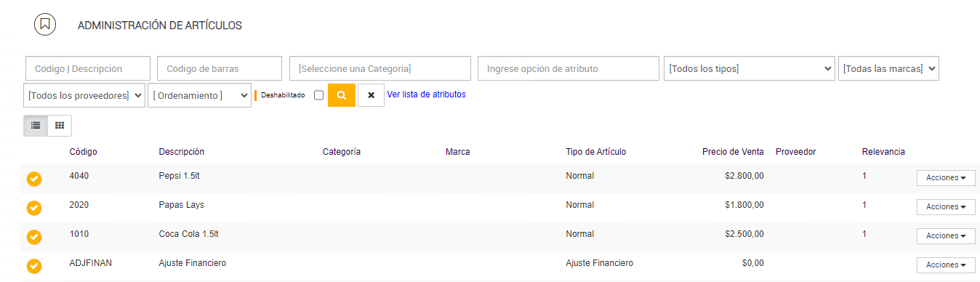Click the orange check icon for Papas Lays
This screenshot has height=282, width=980.
(34, 208)
